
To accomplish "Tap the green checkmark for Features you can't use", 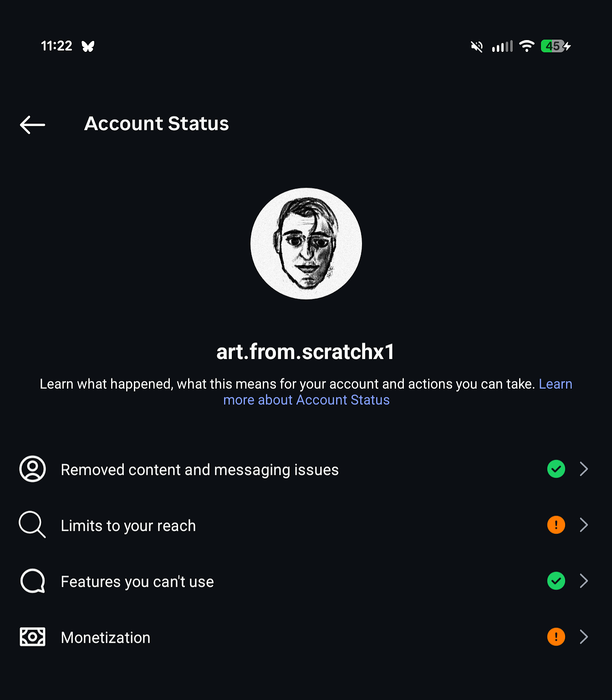I will (x=556, y=581).
